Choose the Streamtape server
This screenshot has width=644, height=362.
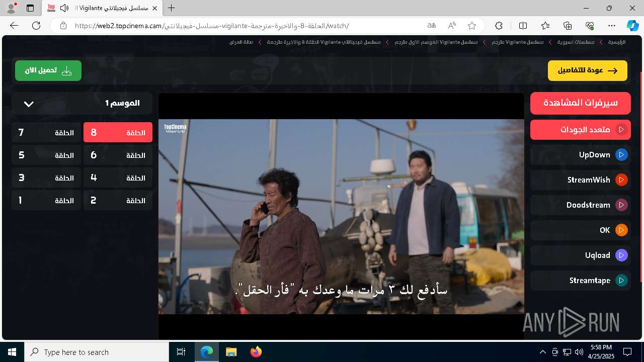tap(581, 281)
